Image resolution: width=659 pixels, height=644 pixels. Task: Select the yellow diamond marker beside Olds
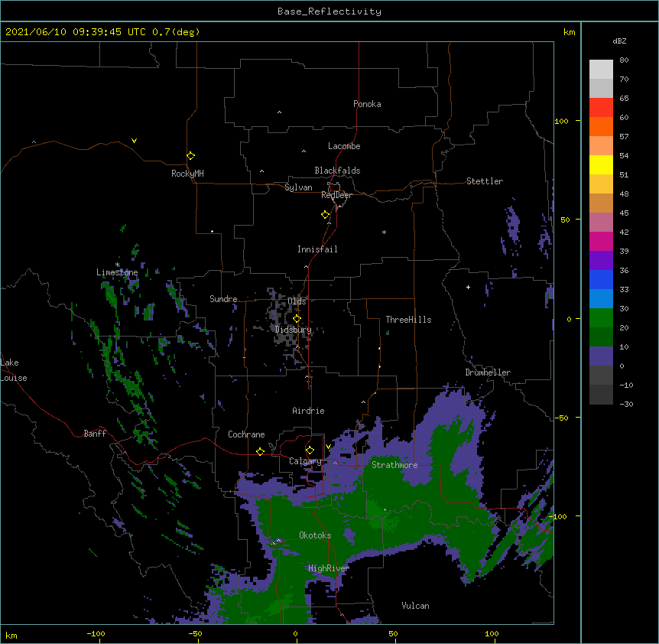pos(297,318)
